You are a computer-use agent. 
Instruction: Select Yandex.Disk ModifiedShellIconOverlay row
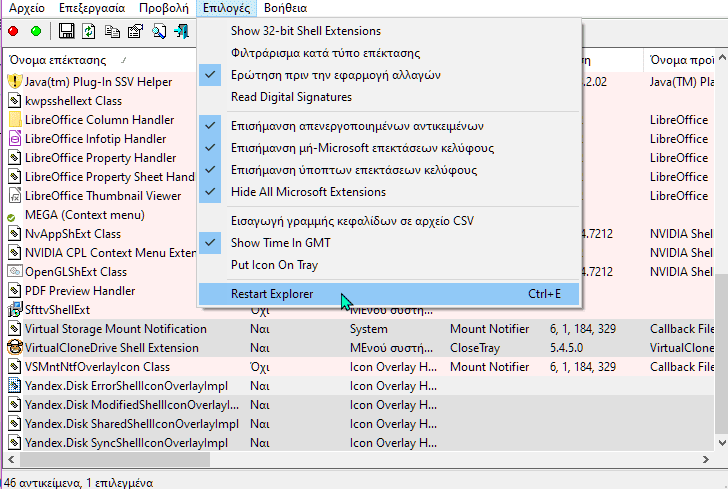pos(359,405)
